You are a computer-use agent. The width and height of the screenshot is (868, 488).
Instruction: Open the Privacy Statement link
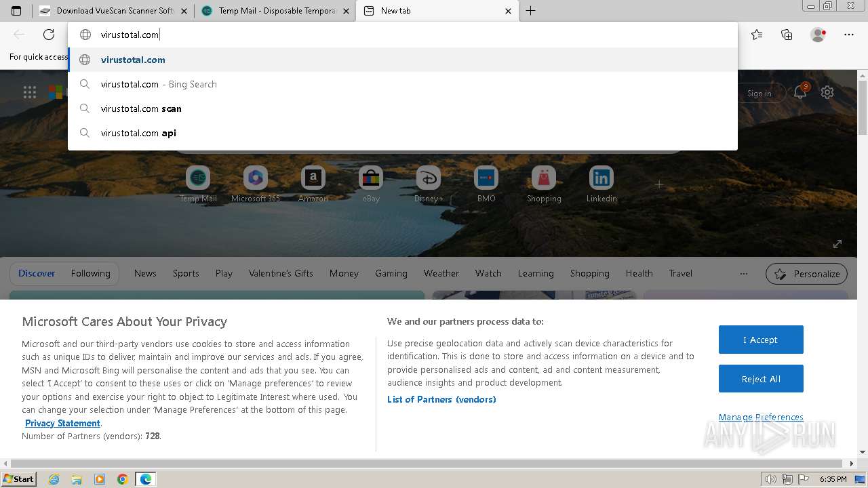pos(62,423)
